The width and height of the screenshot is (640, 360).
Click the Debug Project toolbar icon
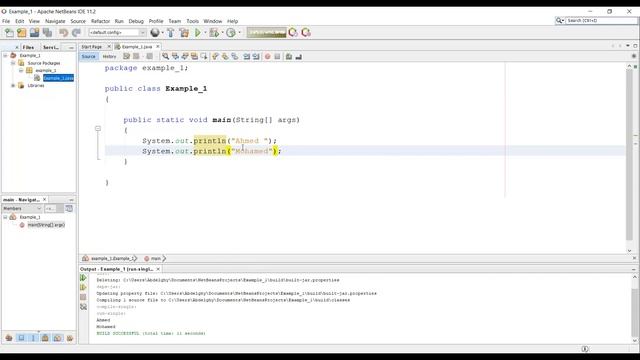[213, 33]
